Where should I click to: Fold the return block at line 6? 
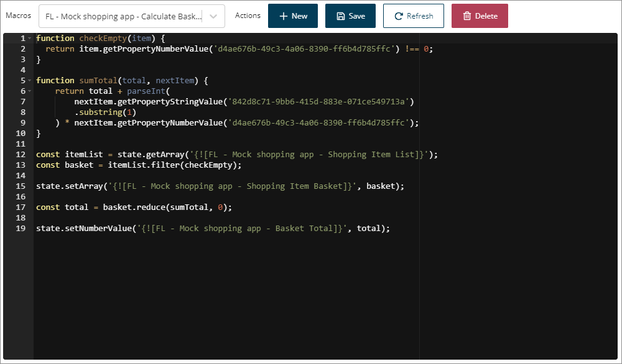(x=29, y=91)
